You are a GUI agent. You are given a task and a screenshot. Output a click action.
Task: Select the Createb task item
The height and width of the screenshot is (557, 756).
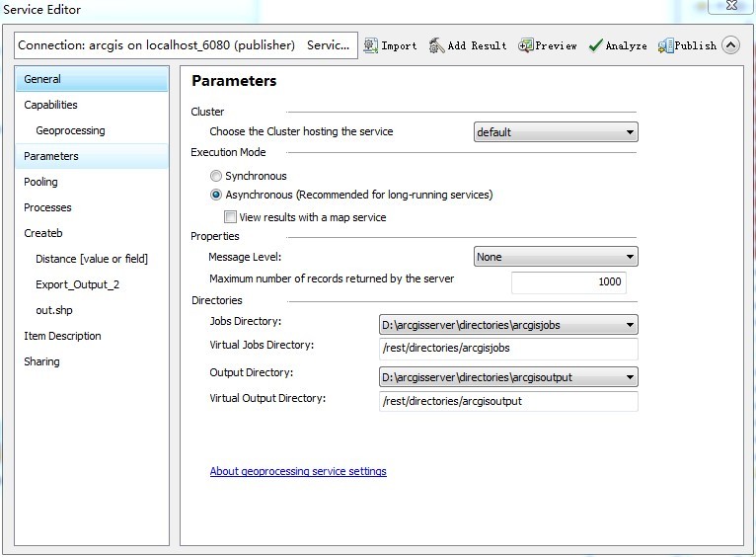92,233
